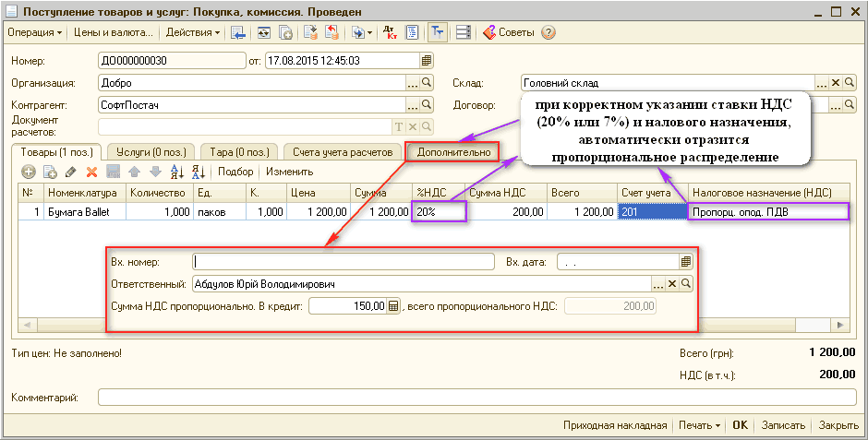The width and height of the screenshot is (868, 440).
Task: Open selection list for Контрагент
Action: [x=413, y=104]
